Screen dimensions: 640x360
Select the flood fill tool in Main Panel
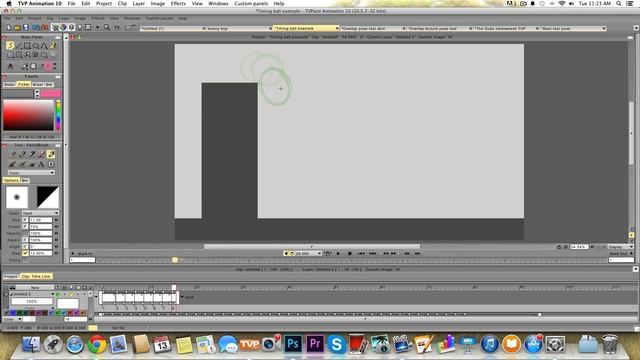click(x=53, y=46)
